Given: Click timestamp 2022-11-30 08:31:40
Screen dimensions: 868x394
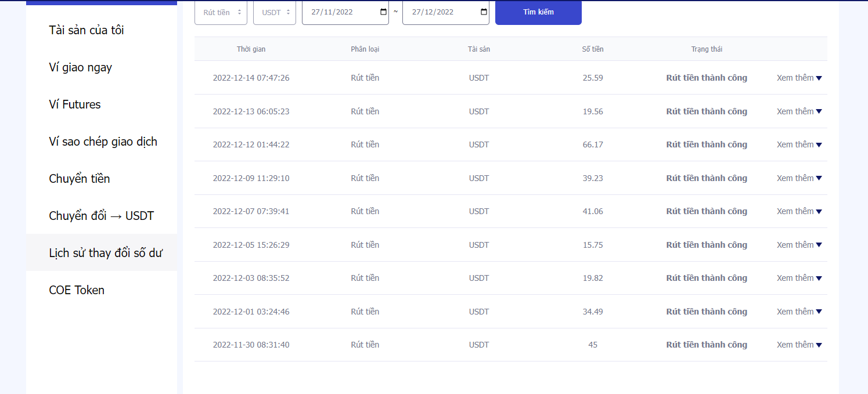Looking at the screenshot, I should coord(251,345).
